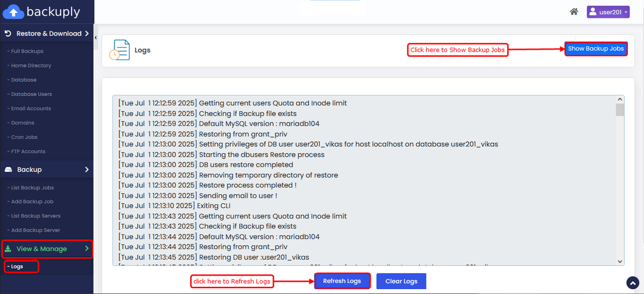644x294 pixels.
Task: Click the Refresh Logs button
Action: [x=342, y=281]
